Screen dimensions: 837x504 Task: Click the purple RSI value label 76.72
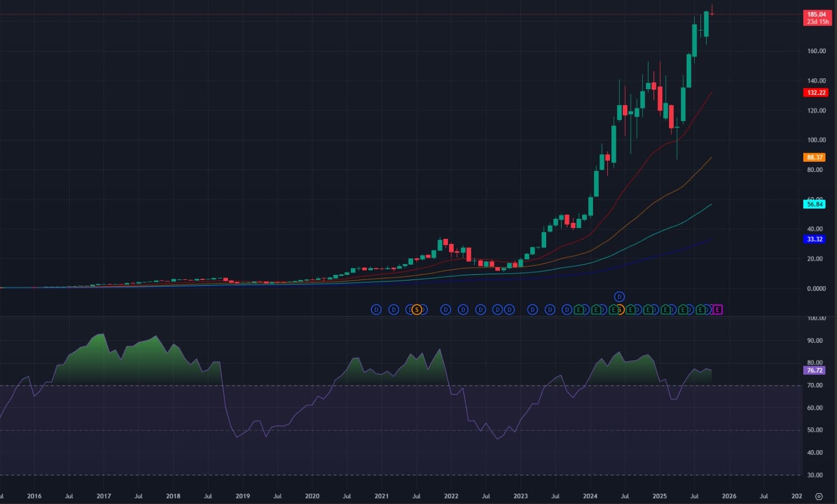815,370
